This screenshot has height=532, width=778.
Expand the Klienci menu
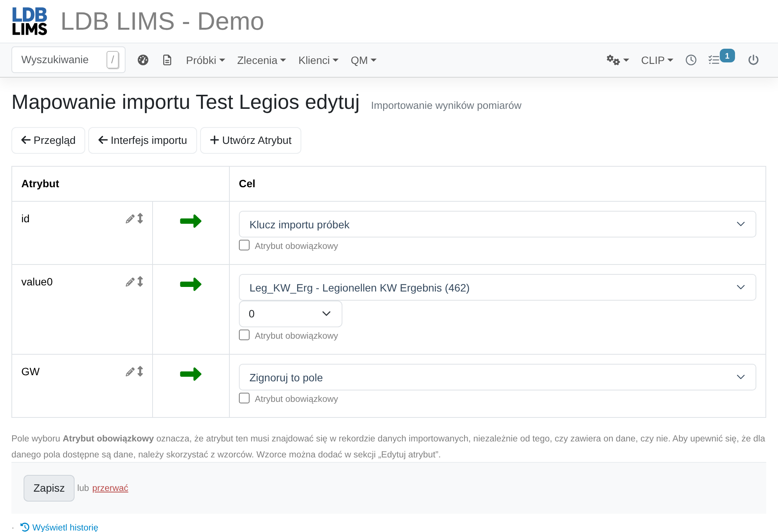[318, 60]
